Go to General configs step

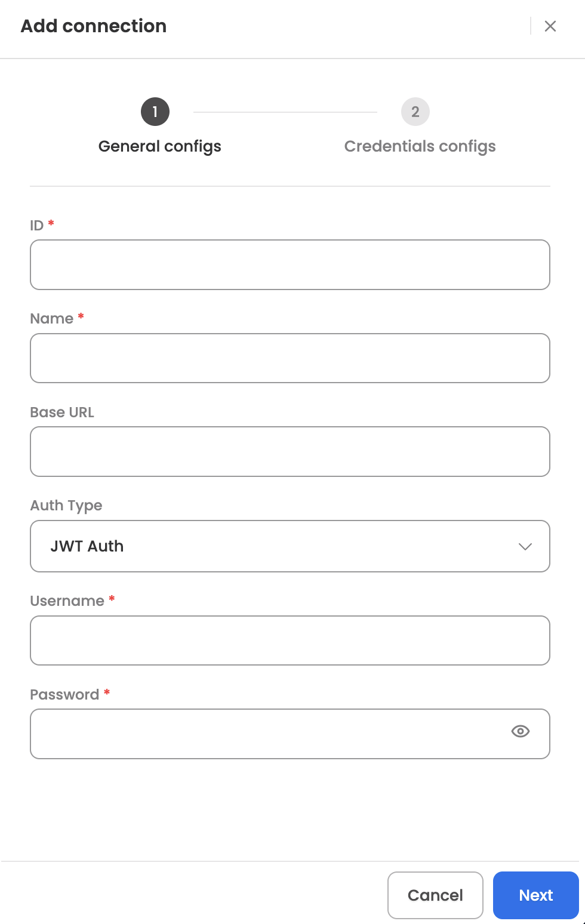pos(159,146)
